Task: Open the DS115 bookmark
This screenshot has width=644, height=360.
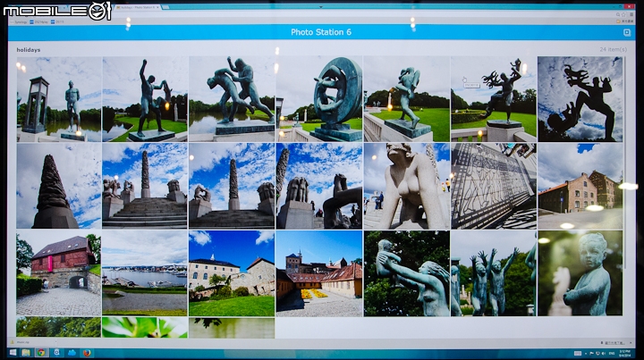Action: tap(57, 21)
